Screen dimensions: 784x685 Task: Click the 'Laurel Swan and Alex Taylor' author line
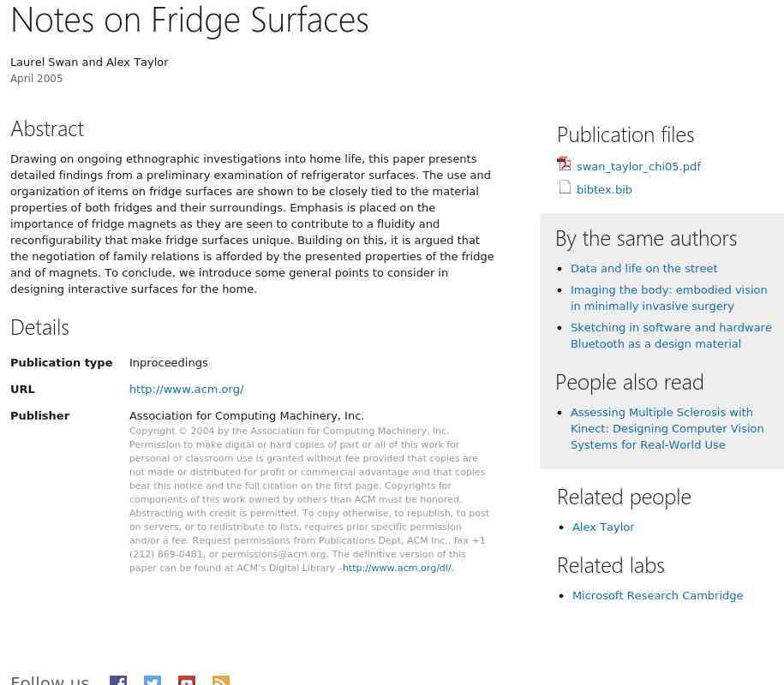89,62
